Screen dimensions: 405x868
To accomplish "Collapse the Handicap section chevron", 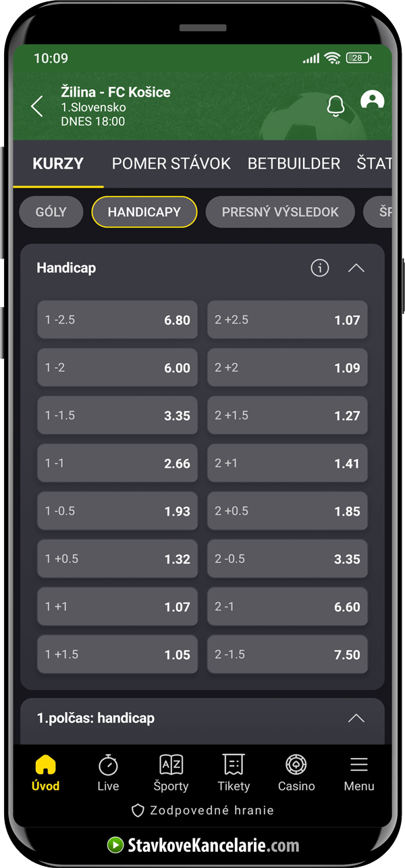I will click(x=356, y=268).
